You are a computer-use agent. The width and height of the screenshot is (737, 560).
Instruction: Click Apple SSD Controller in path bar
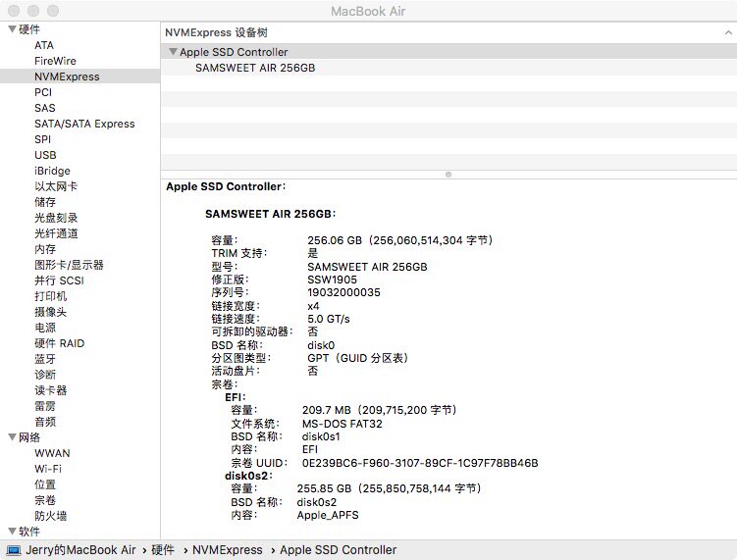(339, 549)
